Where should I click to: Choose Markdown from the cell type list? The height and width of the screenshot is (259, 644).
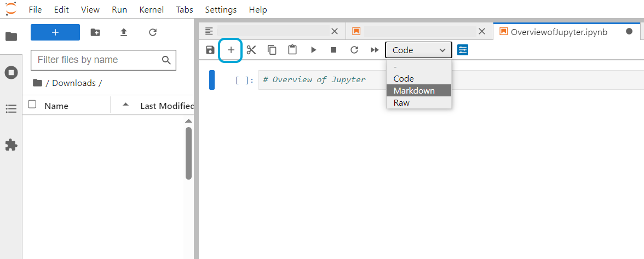coord(414,90)
